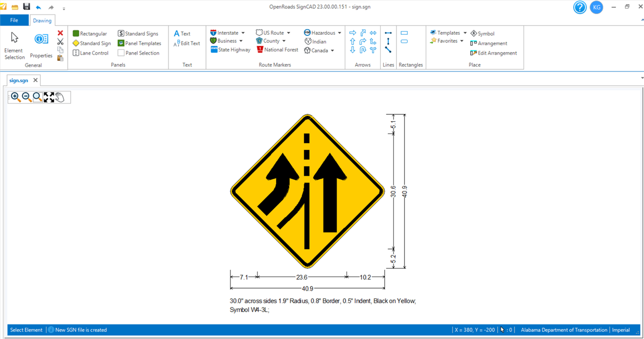The height and width of the screenshot is (339, 644).
Task: Select the yellow merge sign graphic
Action: (x=307, y=191)
